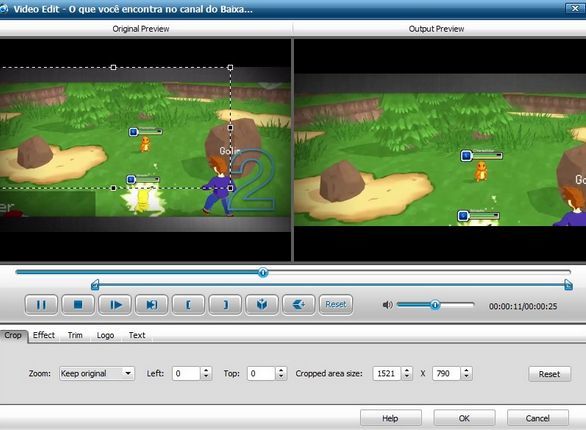Switch to the Logo tab

(x=105, y=335)
